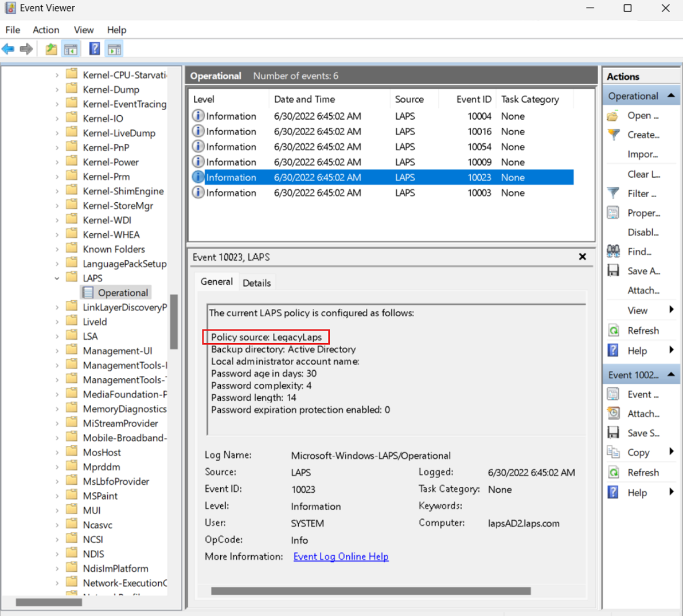This screenshot has width=683, height=616.
Task: Expand the Known Folders tree node
Action: pyautogui.click(x=57, y=249)
